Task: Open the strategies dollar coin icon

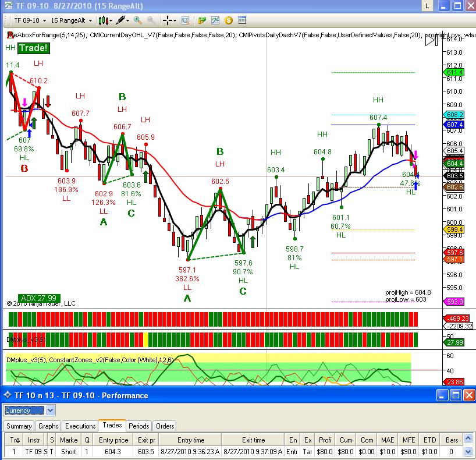Action: tap(229, 20)
